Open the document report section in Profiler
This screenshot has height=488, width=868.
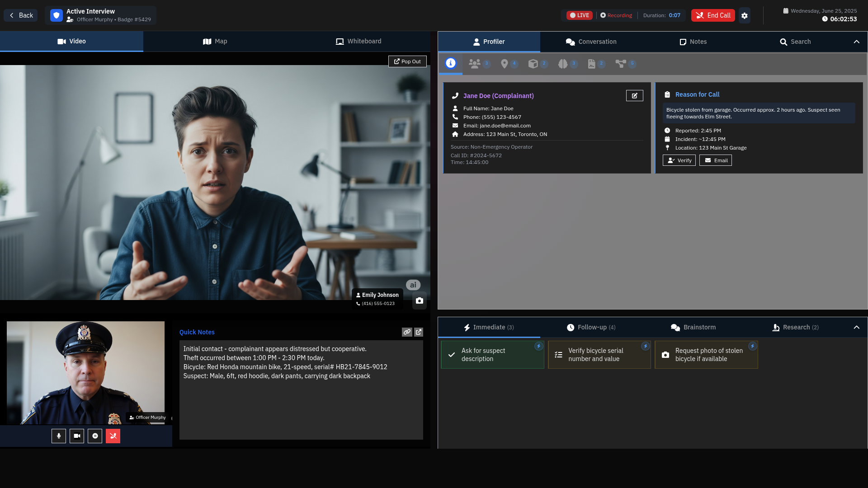592,64
